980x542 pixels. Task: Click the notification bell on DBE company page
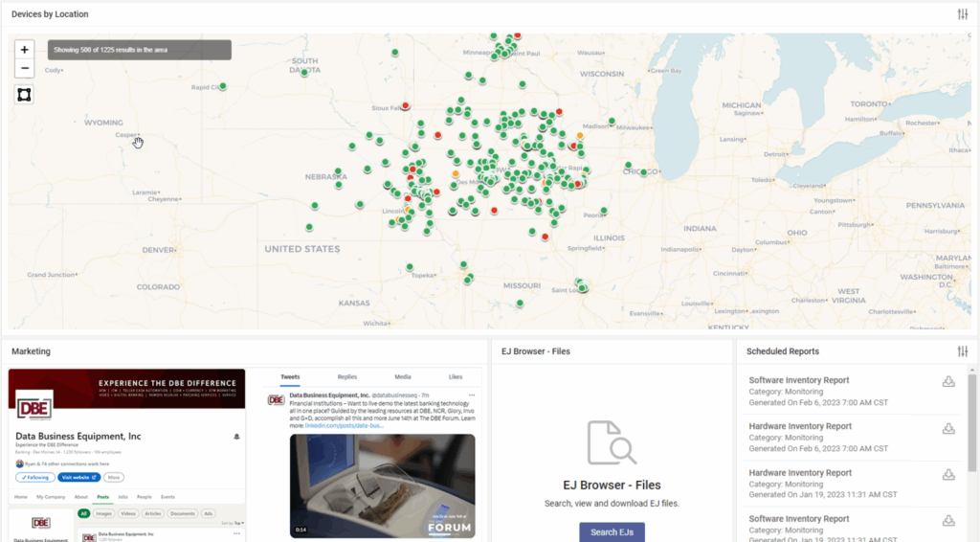[237, 437]
